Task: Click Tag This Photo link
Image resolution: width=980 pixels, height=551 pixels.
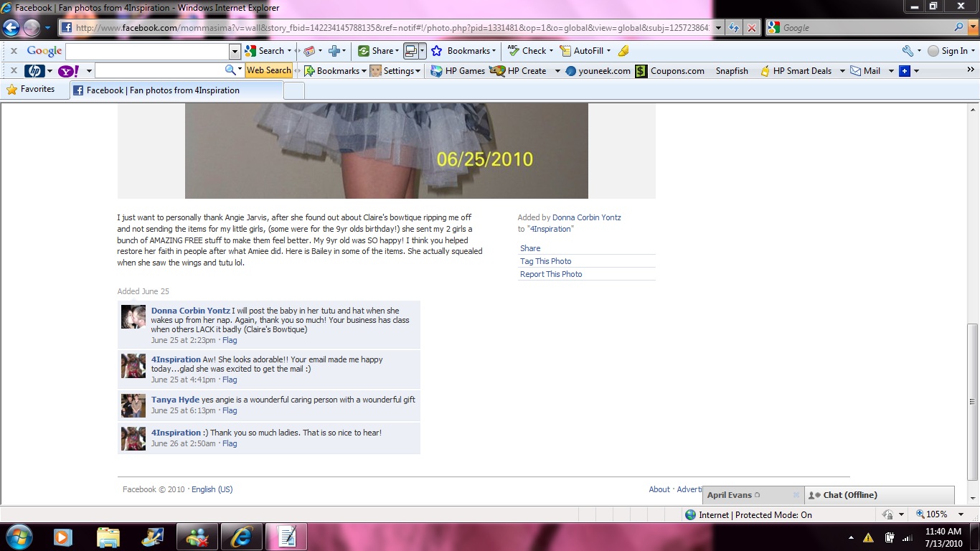Action: pyautogui.click(x=546, y=261)
